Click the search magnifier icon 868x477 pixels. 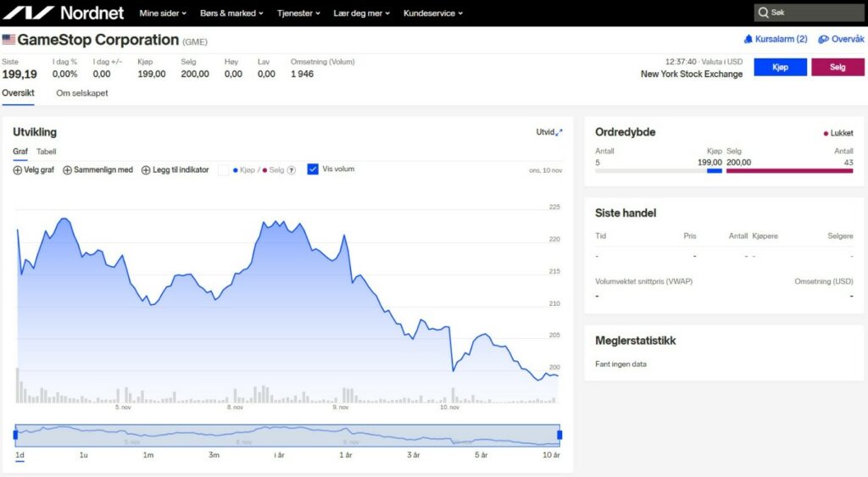[764, 13]
